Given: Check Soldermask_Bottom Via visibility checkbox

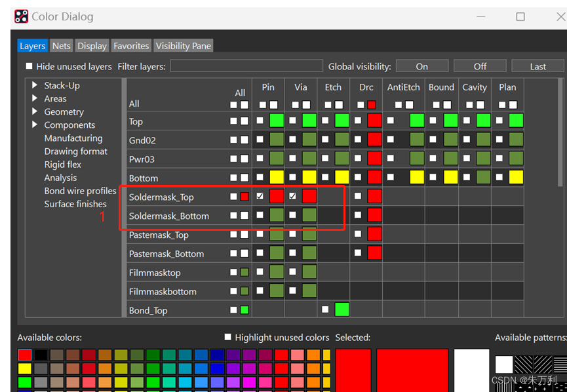Looking at the screenshot, I should click(x=292, y=215).
